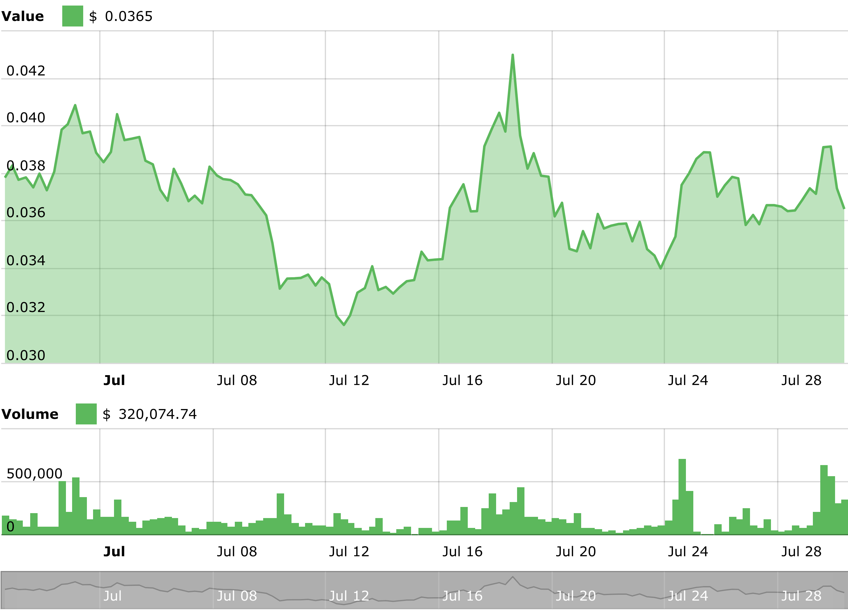Click the Value legend price $ 0.0365
Image resolution: width=848 pixels, height=616 pixels.
coord(121,16)
